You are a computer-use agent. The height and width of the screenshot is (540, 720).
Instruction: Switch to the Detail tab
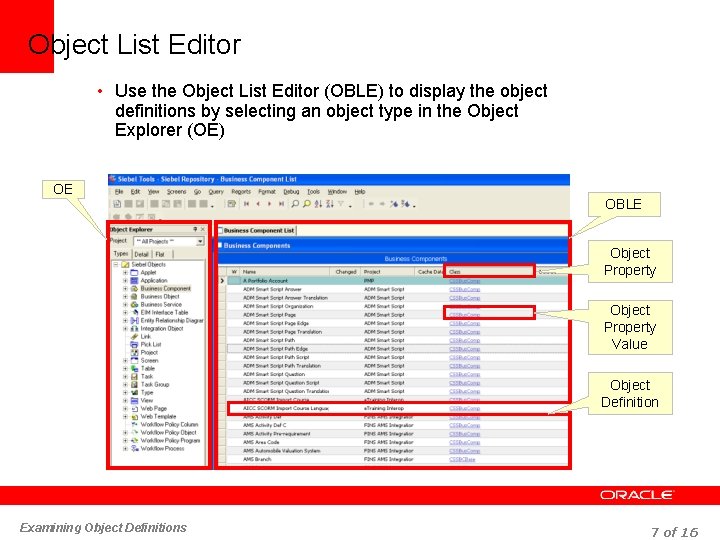(x=141, y=254)
